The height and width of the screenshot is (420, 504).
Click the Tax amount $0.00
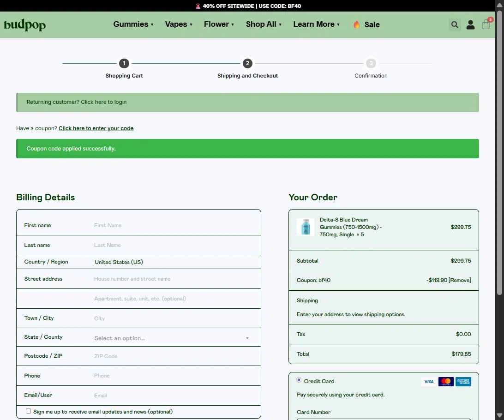pos(463,334)
